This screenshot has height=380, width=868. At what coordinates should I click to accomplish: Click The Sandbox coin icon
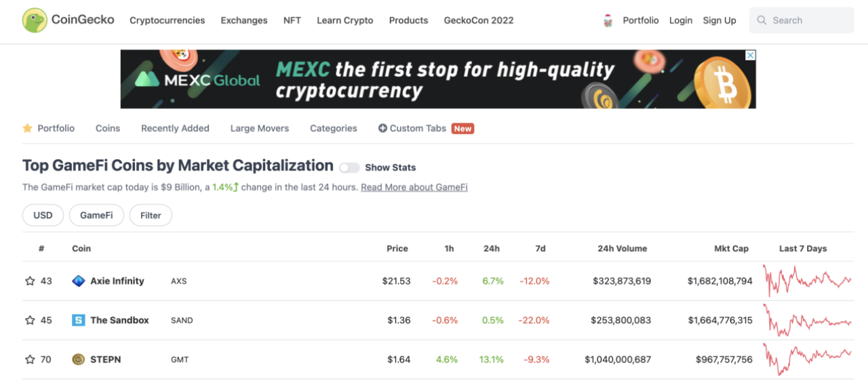coord(79,320)
